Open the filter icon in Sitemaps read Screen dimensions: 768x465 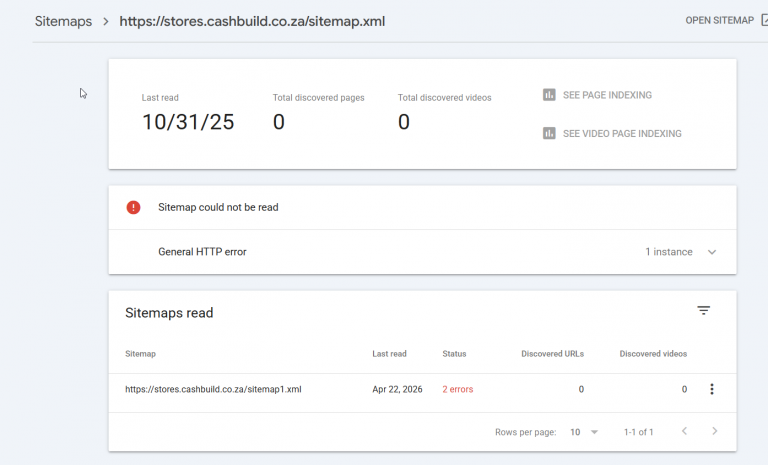tap(703, 310)
